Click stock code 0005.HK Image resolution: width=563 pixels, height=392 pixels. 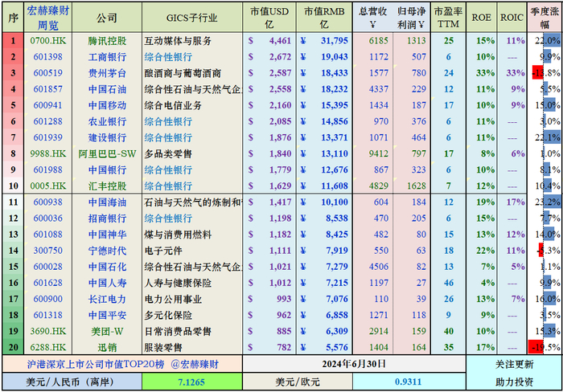point(47,186)
